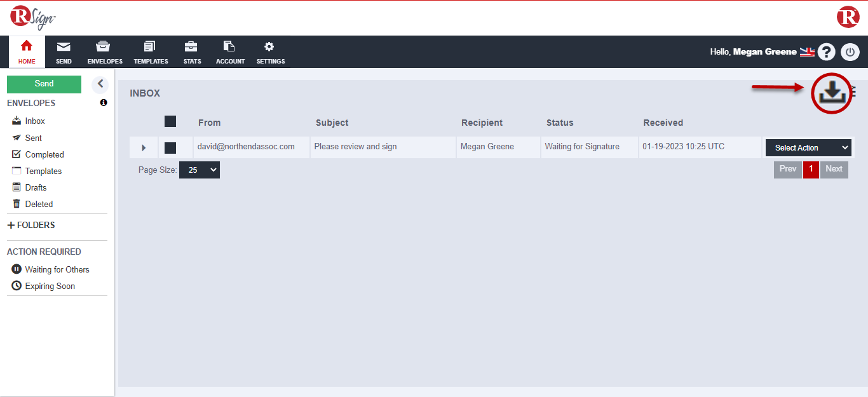The height and width of the screenshot is (397, 868).
Task: Click the UK flag language icon
Action: click(807, 52)
